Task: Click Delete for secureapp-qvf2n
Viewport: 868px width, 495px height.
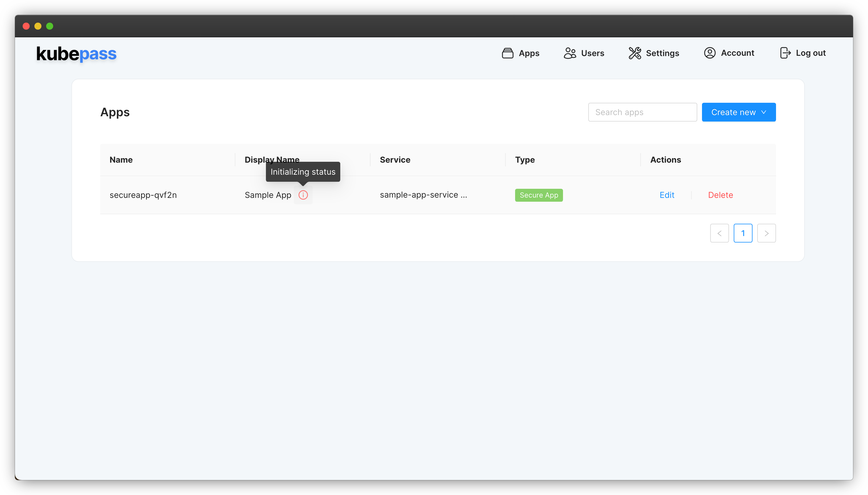Action: pos(720,195)
